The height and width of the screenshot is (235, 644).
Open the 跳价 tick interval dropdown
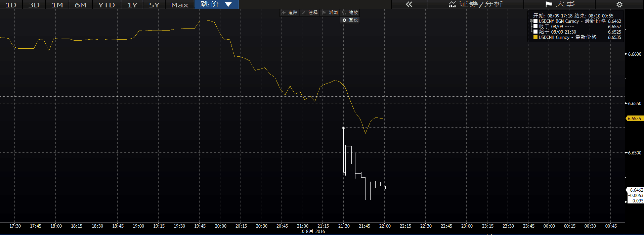tap(216, 4)
